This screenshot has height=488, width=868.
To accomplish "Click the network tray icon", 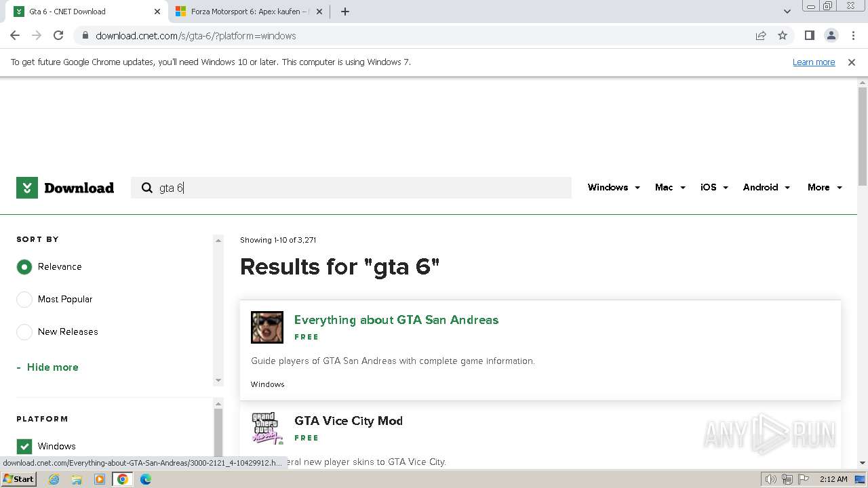I will coord(787,479).
